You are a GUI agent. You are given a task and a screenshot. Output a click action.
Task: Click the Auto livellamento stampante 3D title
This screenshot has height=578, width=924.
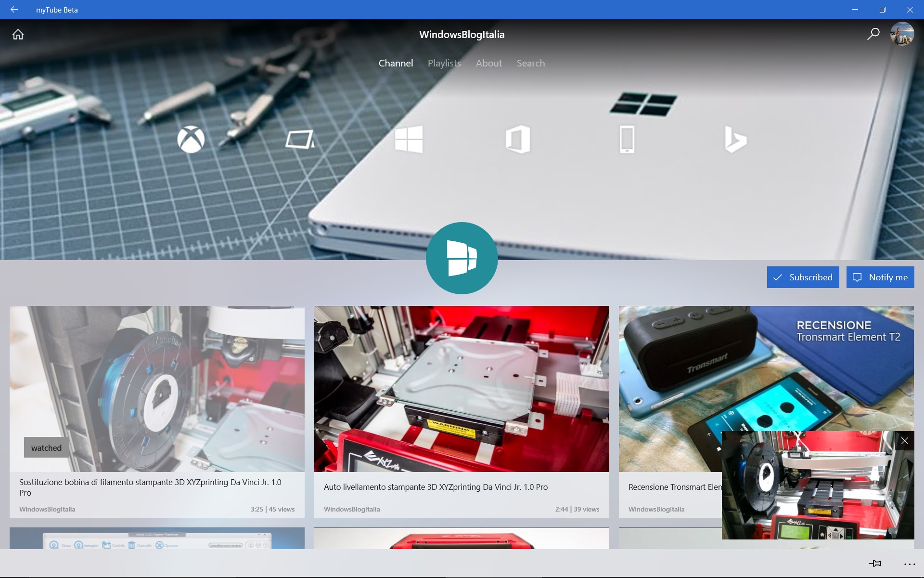pos(436,487)
